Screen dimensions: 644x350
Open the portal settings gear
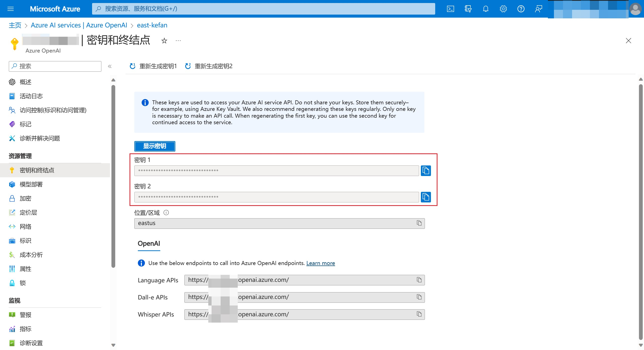coord(503,9)
